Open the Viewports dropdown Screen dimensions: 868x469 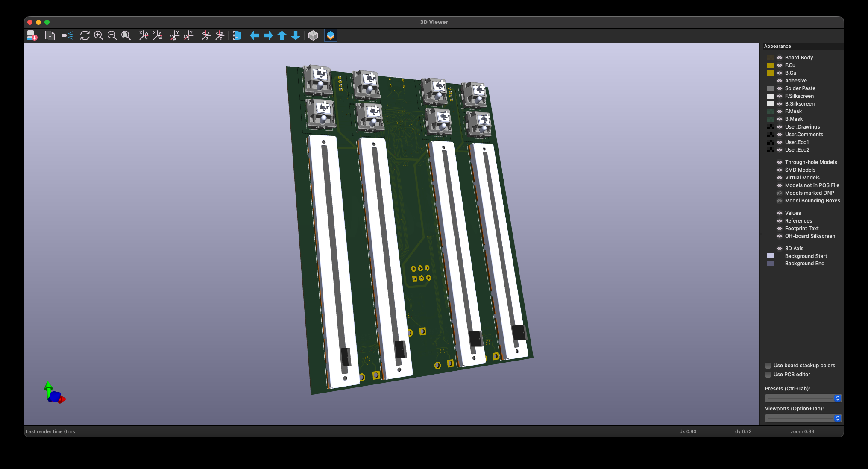coord(803,418)
